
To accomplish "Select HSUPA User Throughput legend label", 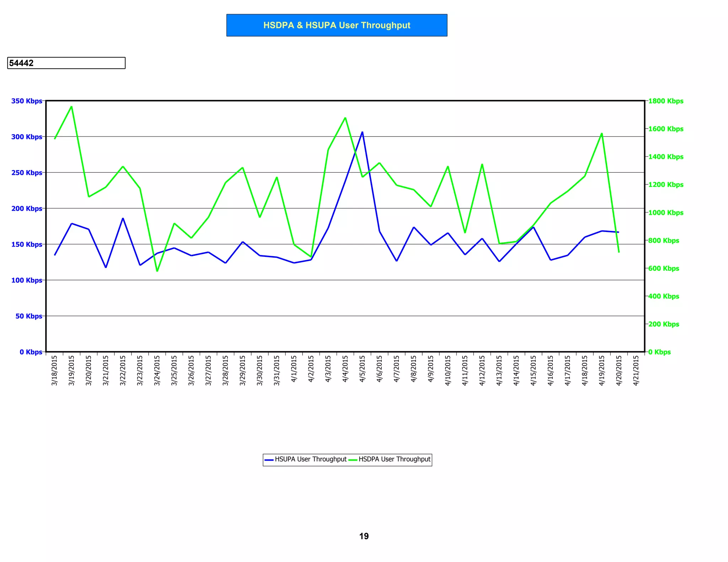I will click(310, 459).
